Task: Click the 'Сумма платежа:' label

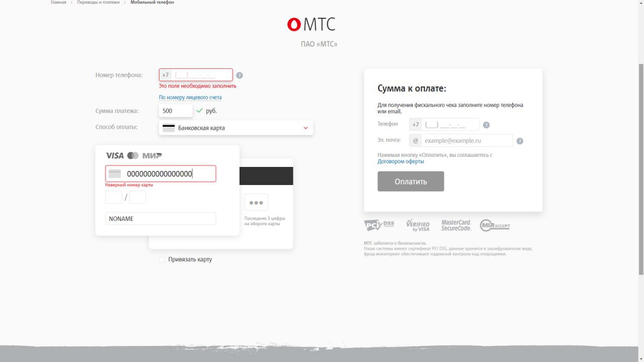Action: coord(117,111)
